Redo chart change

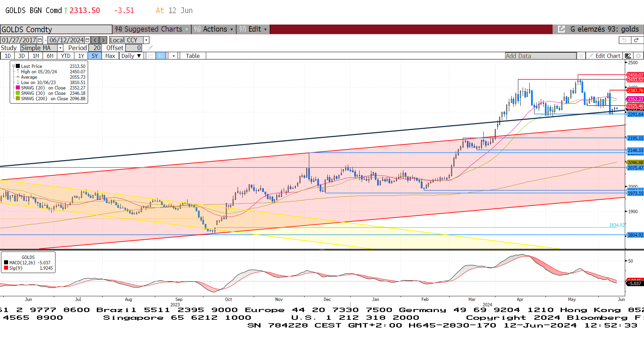pos(636,40)
